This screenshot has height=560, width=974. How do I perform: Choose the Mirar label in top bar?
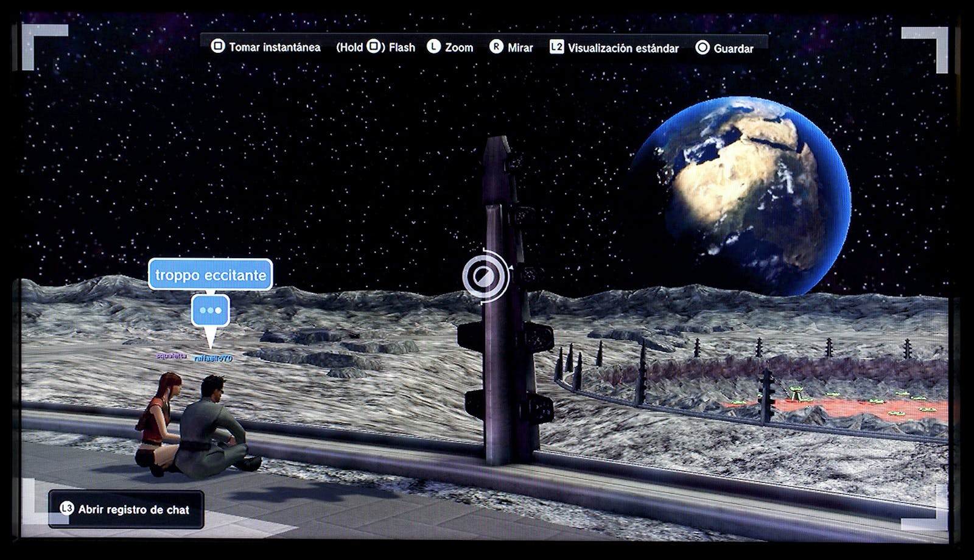[x=520, y=47]
